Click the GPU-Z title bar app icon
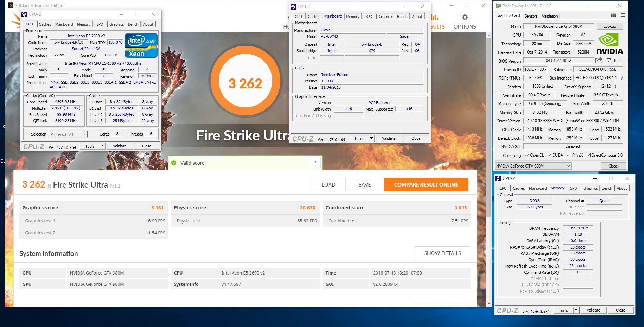The height and width of the screenshot is (327, 644). coord(498,6)
